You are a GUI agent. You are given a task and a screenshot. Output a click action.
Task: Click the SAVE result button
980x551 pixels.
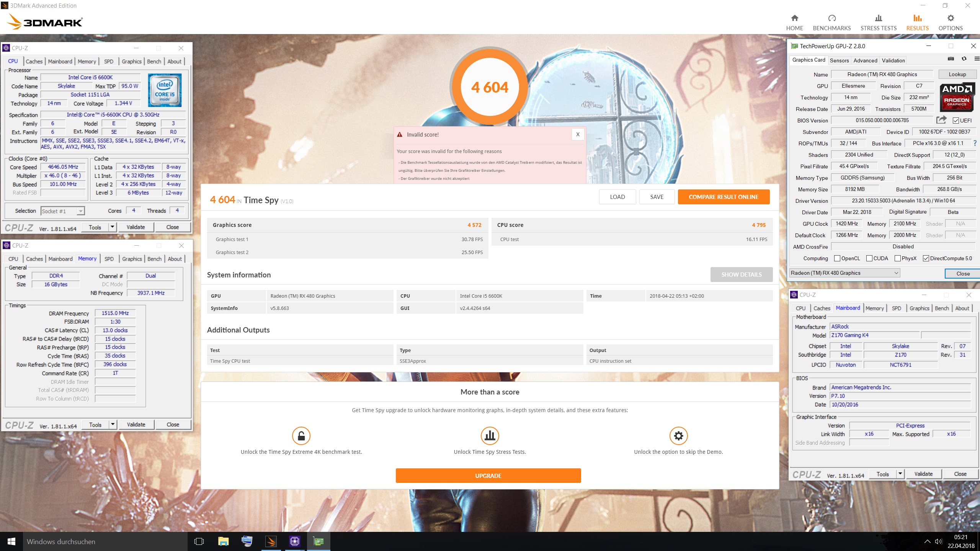coord(657,197)
